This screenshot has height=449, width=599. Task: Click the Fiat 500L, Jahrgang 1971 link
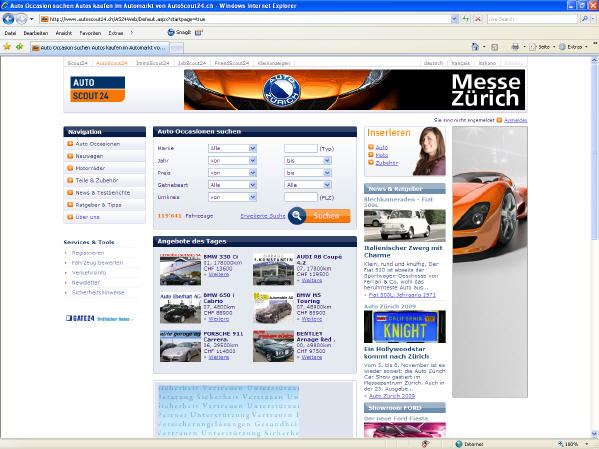pos(402,295)
